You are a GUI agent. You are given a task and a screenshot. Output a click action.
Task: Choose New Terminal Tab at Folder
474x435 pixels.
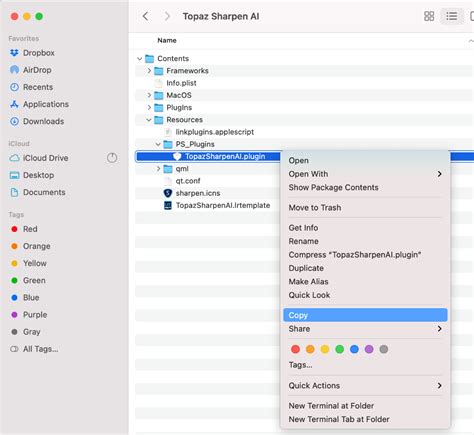click(365, 419)
